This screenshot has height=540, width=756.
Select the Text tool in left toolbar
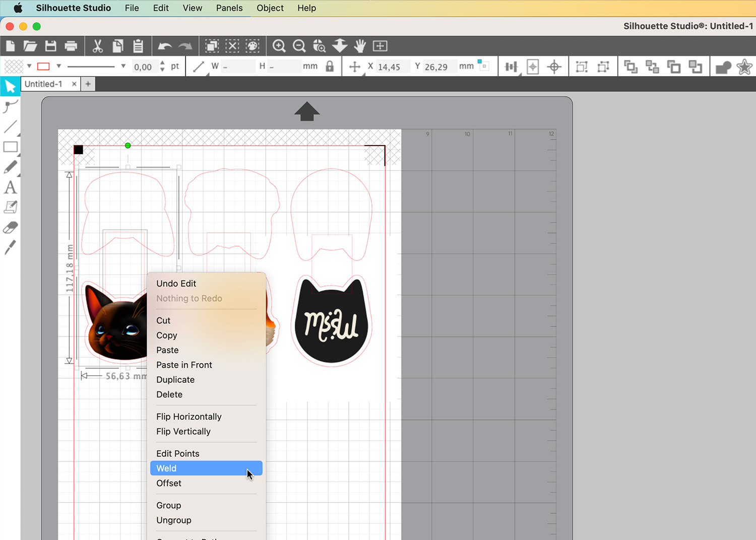[10, 187]
